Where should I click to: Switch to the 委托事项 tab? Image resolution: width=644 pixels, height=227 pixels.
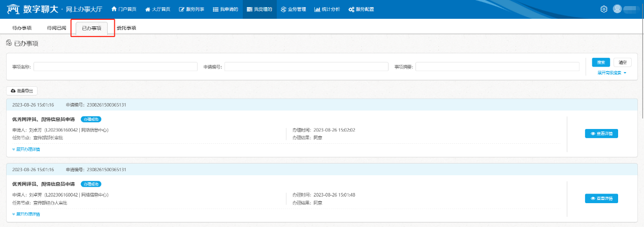(126, 28)
